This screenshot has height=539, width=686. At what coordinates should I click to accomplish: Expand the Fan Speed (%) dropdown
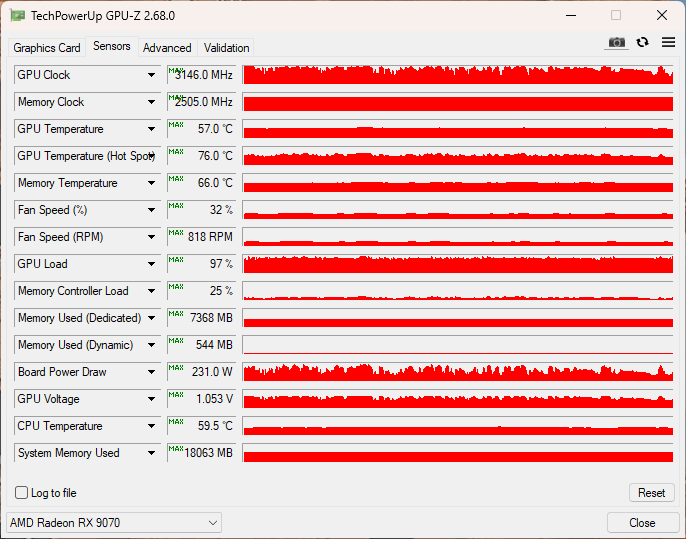(x=151, y=210)
